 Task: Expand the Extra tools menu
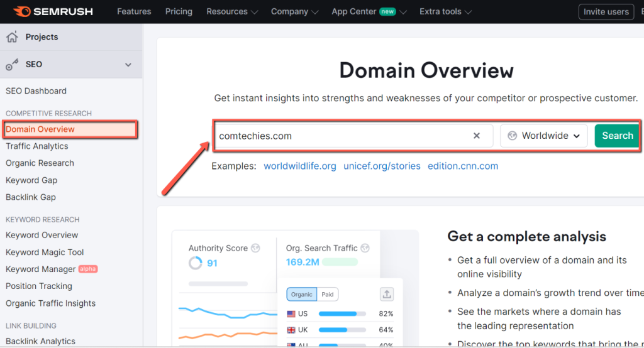(x=445, y=11)
